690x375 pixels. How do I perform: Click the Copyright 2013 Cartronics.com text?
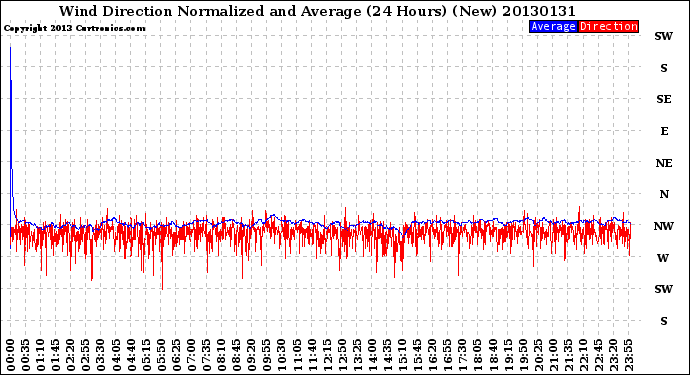[74, 28]
